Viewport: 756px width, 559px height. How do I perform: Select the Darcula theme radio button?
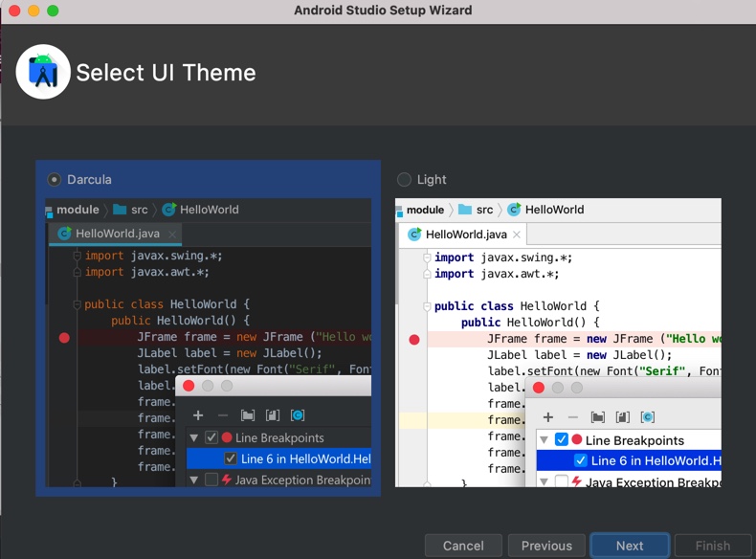click(x=54, y=180)
